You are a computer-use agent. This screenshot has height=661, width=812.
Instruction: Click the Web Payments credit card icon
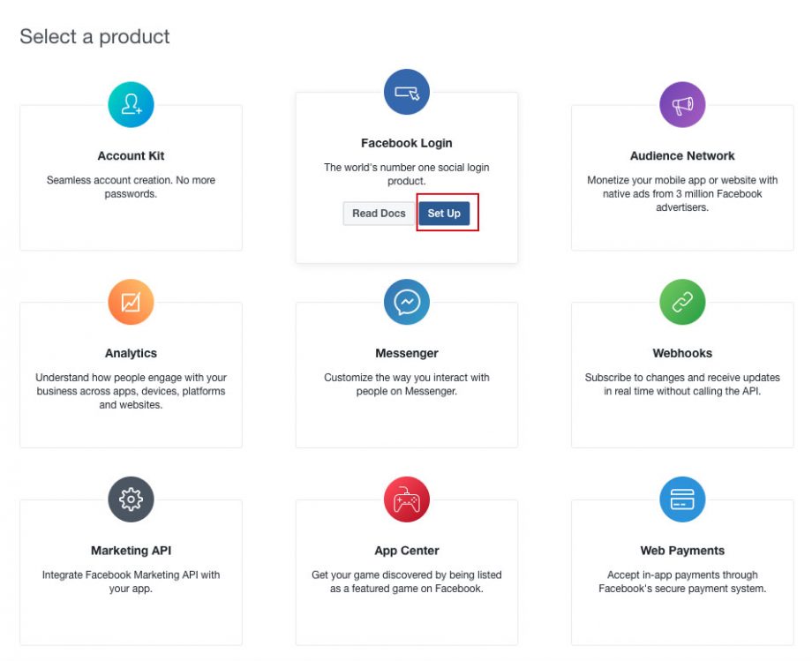point(682,500)
